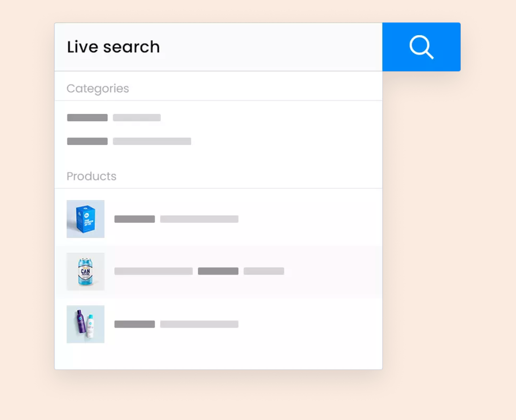Image resolution: width=516 pixels, height=420 pixels.
Task: Click dark keyword bar beside bottles product
Action: pyautogui.click(x=135, y=324)
